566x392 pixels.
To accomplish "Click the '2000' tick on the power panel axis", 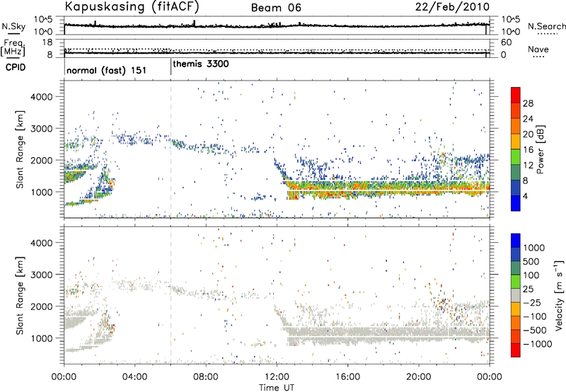I will [x=42, y=160].
